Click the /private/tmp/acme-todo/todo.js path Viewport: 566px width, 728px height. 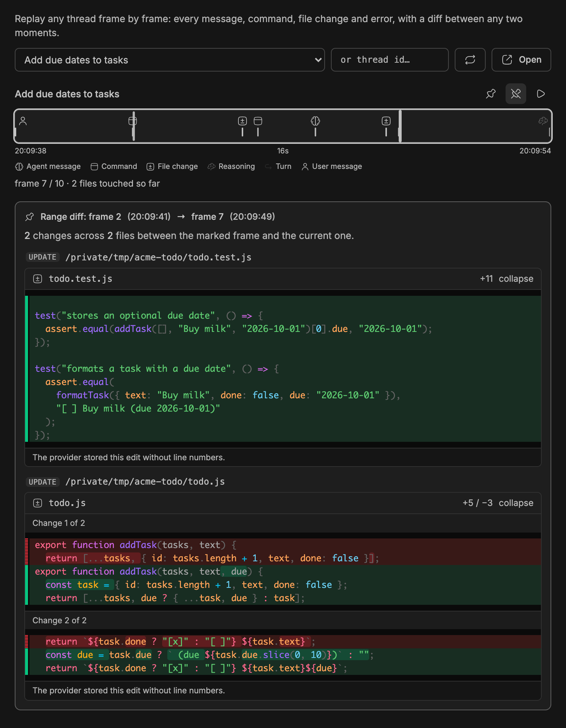[145, 482]
